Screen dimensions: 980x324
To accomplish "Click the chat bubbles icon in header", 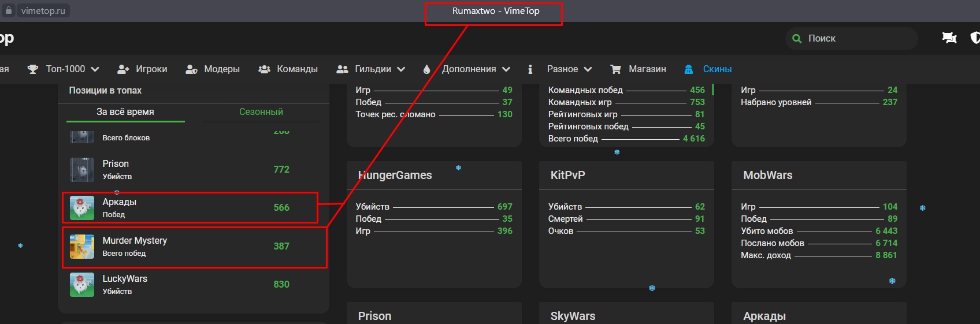I will tap(949, 38).
